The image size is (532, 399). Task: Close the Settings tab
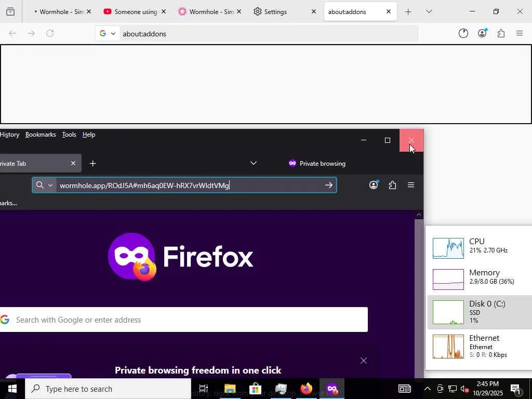point(313,11)
